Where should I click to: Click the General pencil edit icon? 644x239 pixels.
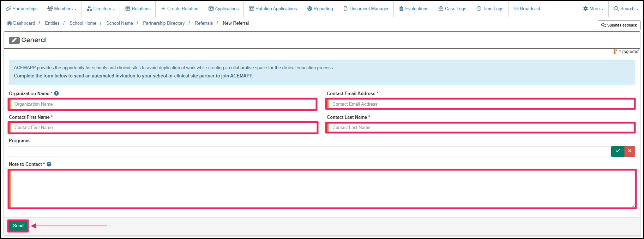point(14,40)
